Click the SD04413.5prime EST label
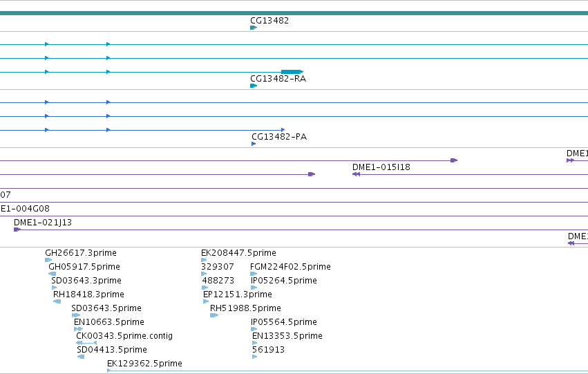The width and height of the screenshot is (588, 374). (112, 350)
